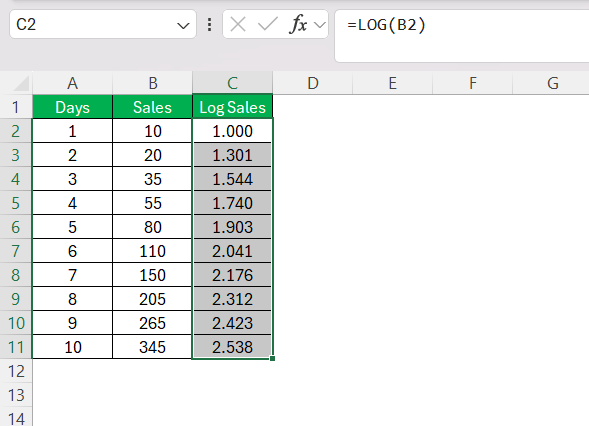The image size is (589, 426).
Task: Click the fill handle at the selection corner
Action: [x=272, y=358]
